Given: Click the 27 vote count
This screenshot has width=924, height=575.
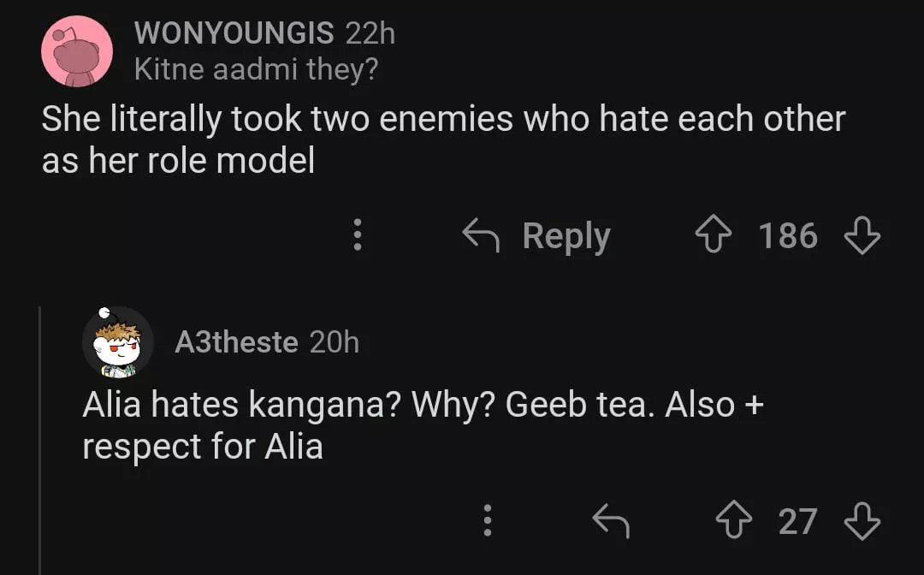Looking at the screenshot, I should tap(797, 521).
